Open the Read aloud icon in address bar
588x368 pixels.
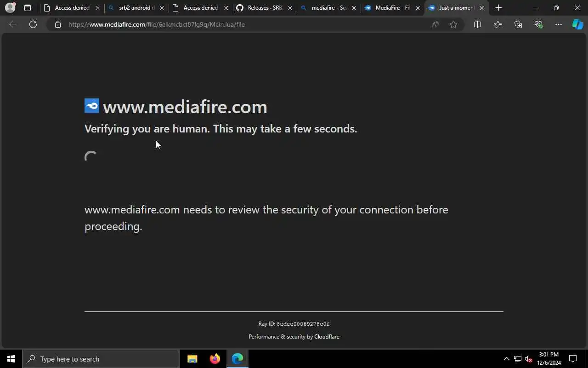tap(435, 24)
